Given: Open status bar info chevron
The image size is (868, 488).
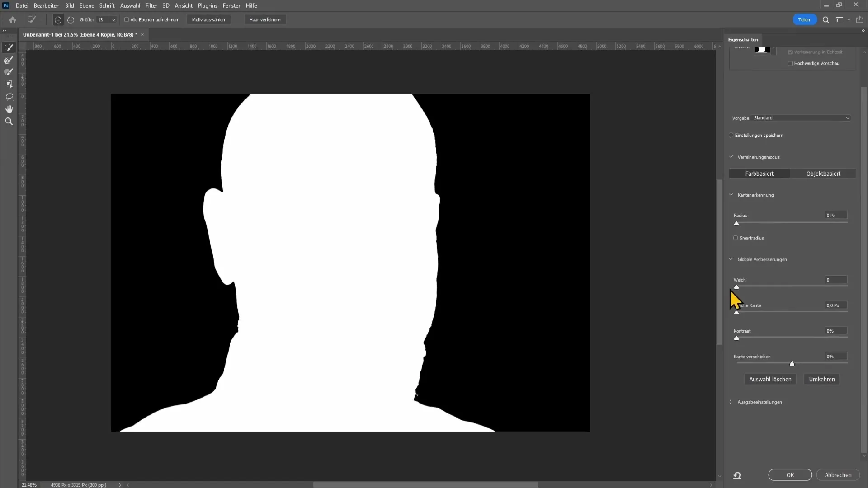Looking at the screenshot, I should (120, 485).
